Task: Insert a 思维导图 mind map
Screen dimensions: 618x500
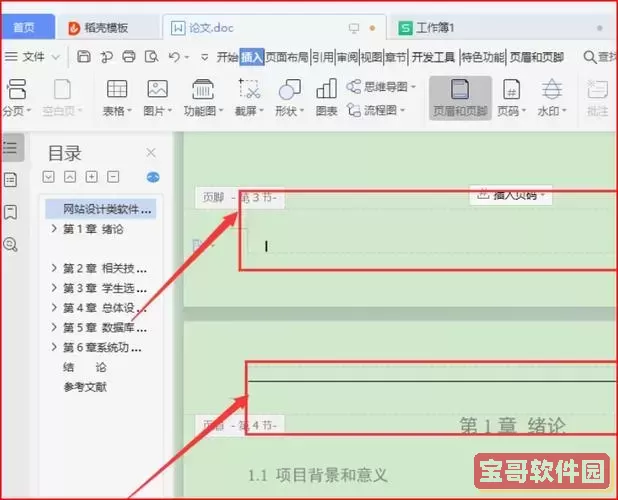Action: point(381,86)
